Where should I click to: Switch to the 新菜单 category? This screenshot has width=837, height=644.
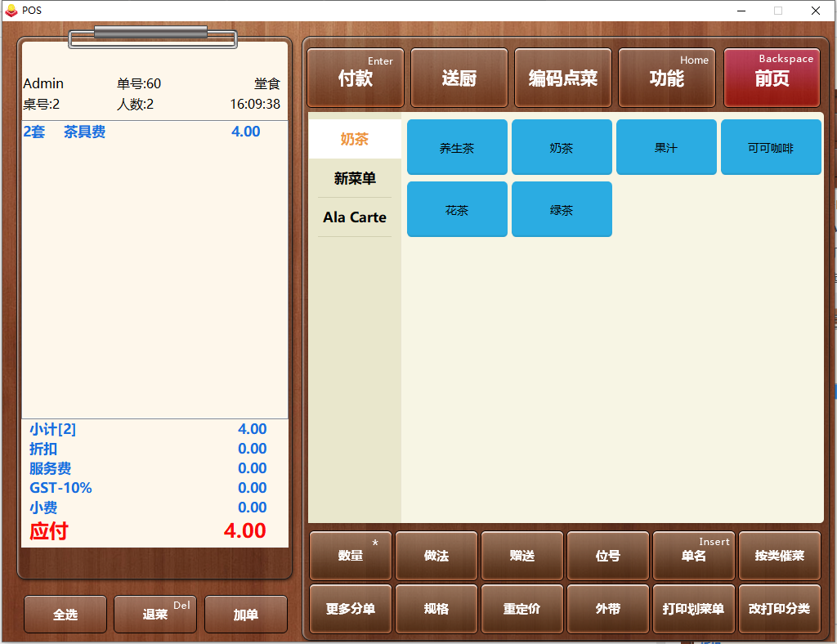pos(355,178)
